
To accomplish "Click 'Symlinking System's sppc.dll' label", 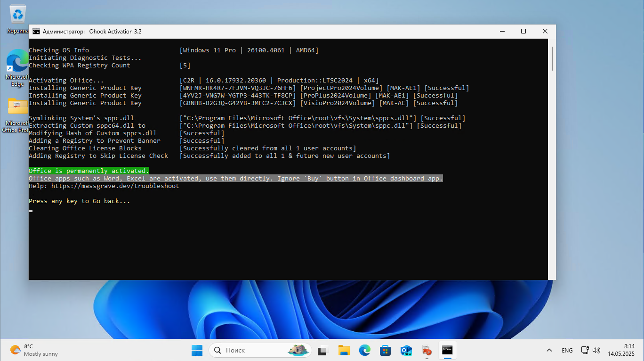I will (x=81, y=118).
